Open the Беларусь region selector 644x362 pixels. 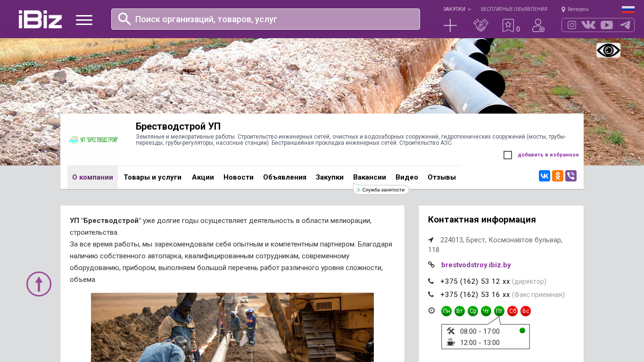point(578,9)
